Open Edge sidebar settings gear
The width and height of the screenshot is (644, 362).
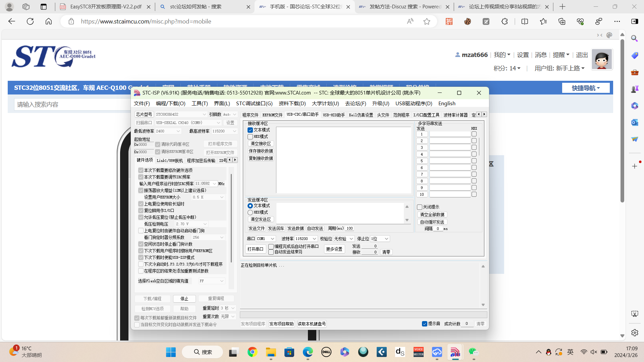pyautogui.click(x=635, y=333)
